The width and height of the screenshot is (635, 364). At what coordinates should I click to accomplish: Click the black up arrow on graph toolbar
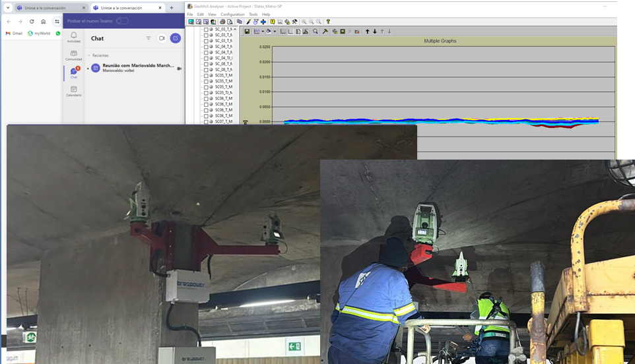(x=367, y=31)
